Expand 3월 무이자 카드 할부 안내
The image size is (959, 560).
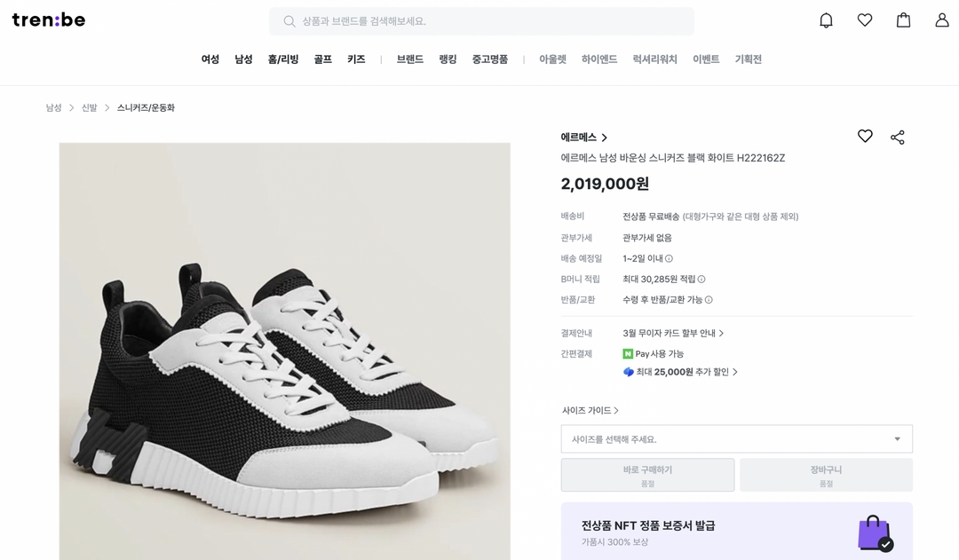673,334
